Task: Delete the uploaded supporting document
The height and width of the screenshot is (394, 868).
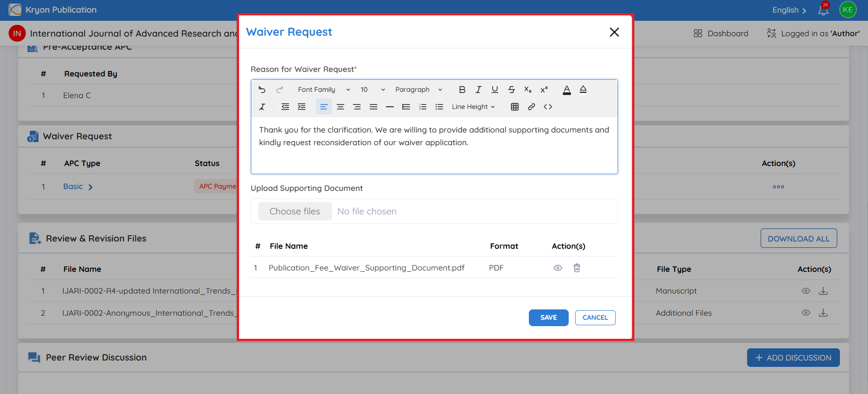Action: [x=577, y=268]
